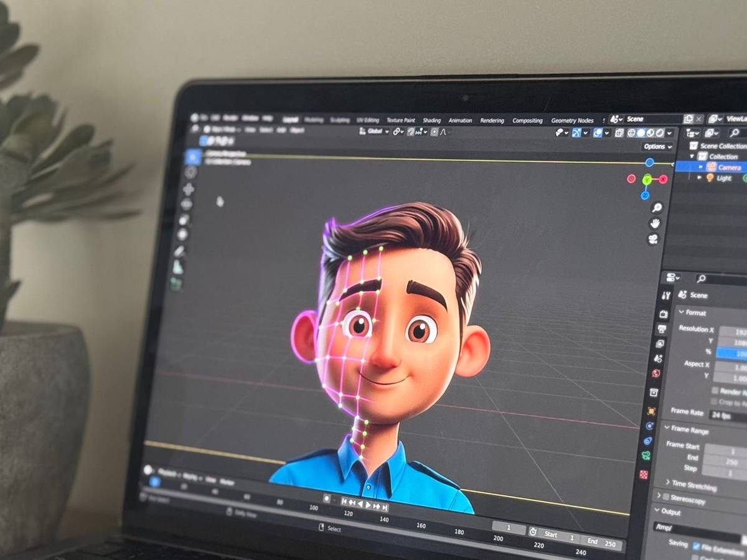Screen dimensions: 747x560
Task: Open the Object Data green camera icon
Action: 646,457
